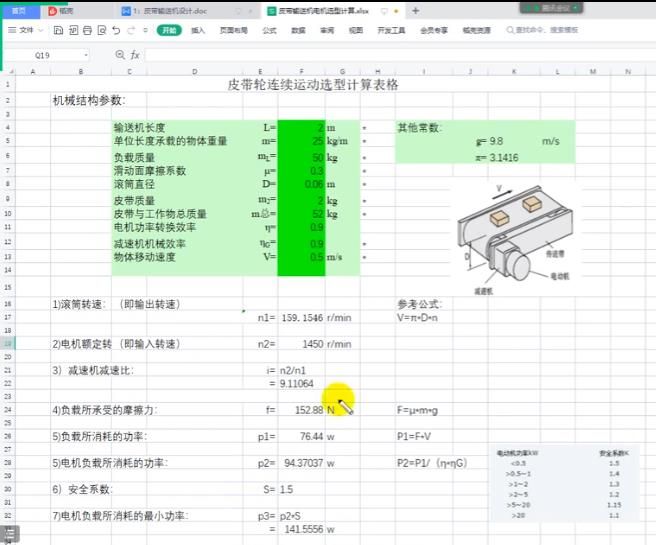Click into the formula bar input

pos(400,55)
